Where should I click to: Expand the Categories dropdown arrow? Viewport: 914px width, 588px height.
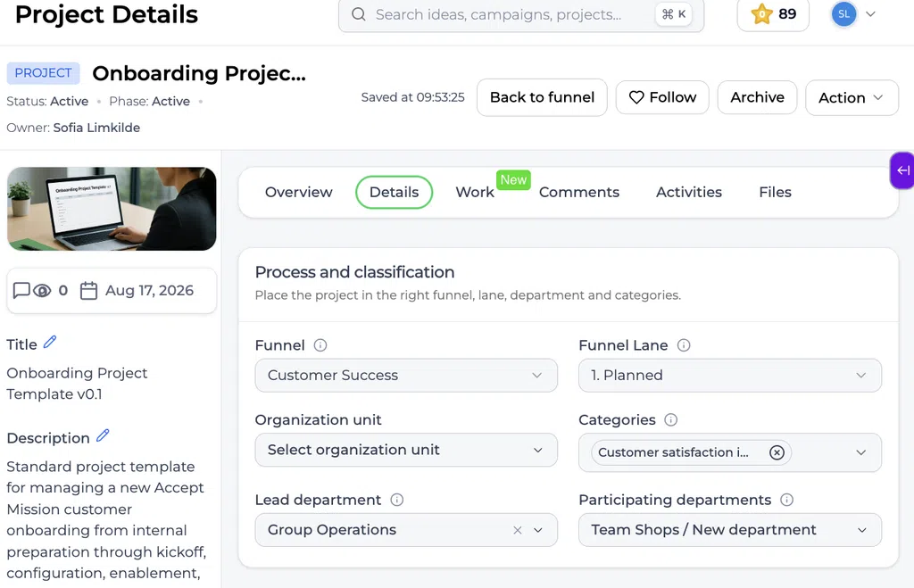pos(861,452)
